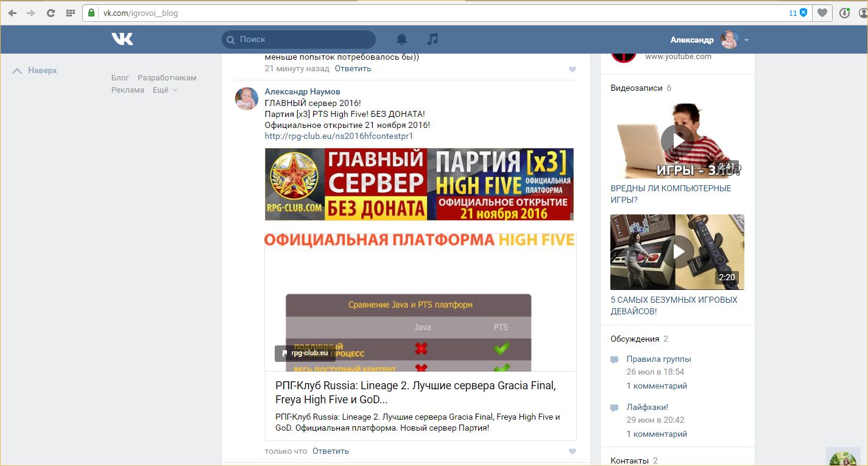868x466 pixels.
Task: Open the РПГ-Клуб Russia: Lineage 2 title link
Action: [x=415, y=393]
